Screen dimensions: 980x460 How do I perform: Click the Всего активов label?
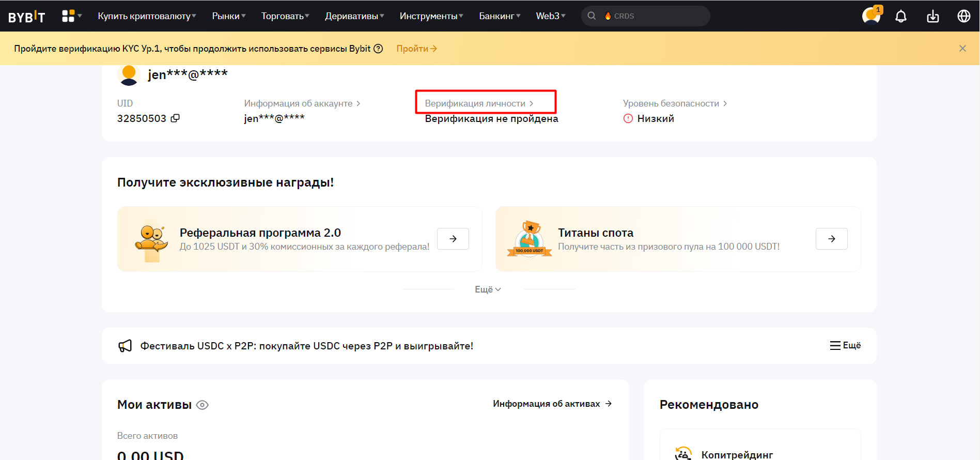(147, 436)
